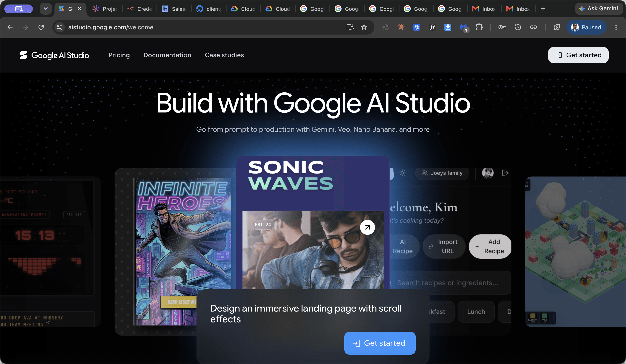This screenshot has height=364, width=626.
Task: Open the Pricing page
Action: point(119,55)
